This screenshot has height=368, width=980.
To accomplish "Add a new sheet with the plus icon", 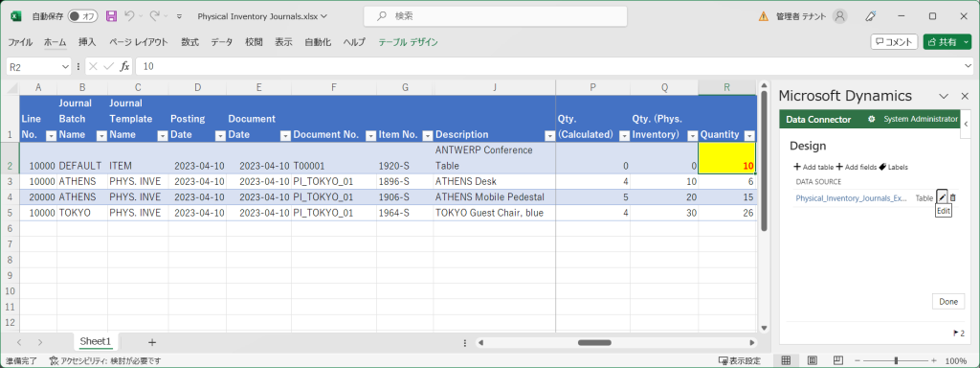I will point(152,342).
